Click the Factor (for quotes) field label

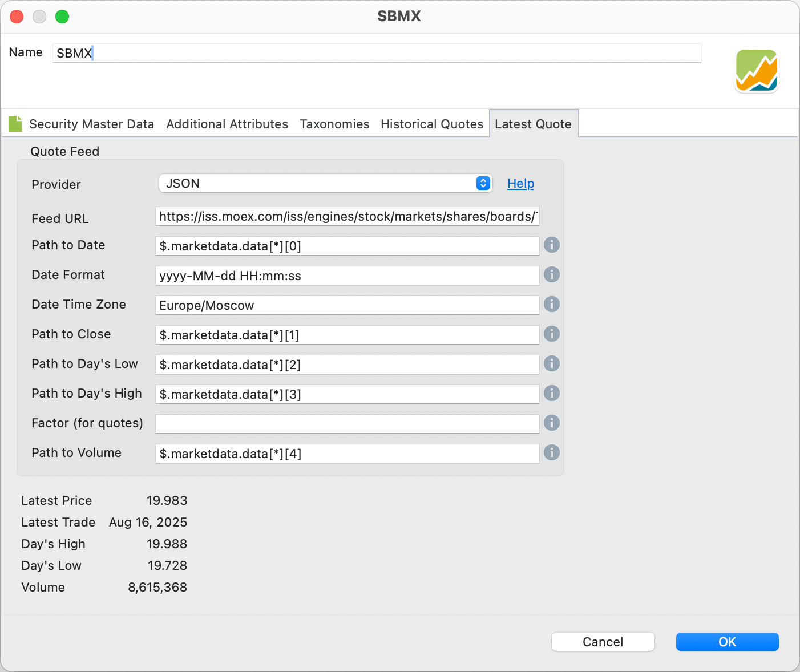click(x=87, y=423)
